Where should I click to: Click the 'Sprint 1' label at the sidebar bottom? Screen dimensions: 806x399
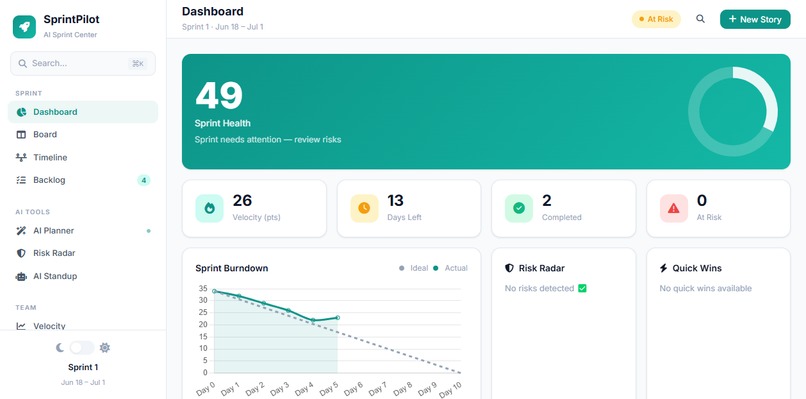click(x=83, y=367)
